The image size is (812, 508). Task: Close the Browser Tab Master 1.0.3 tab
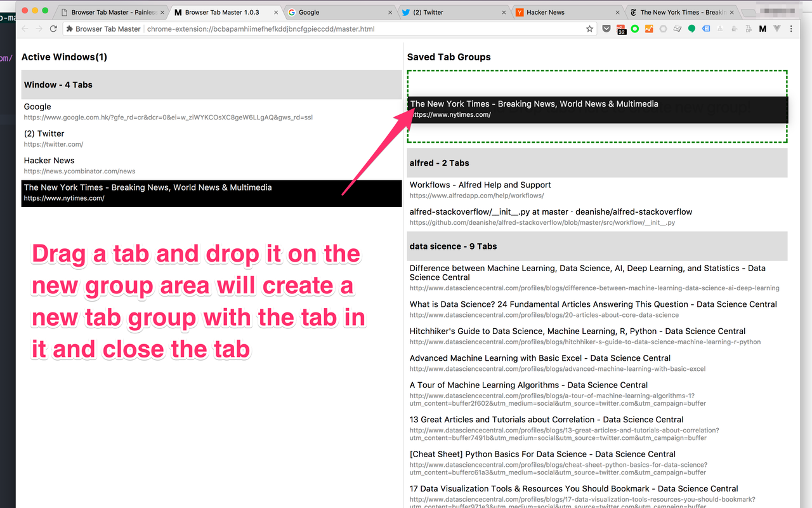[277, 12]
